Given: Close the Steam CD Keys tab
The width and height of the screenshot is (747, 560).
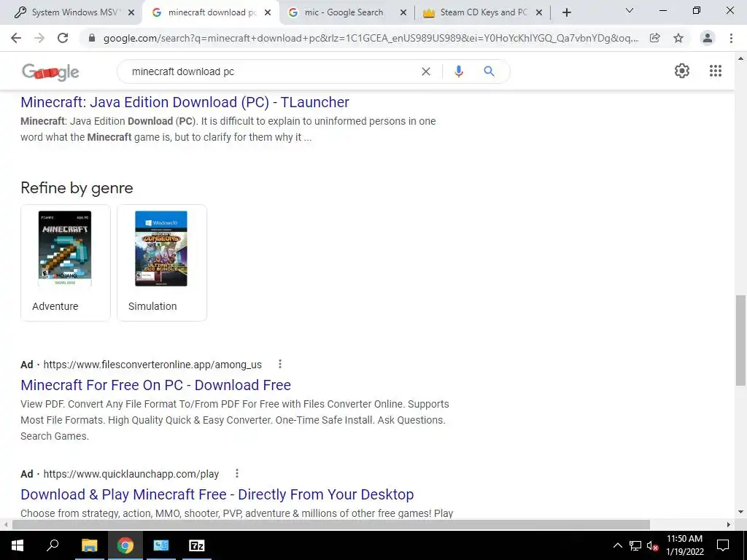Looking at the screenshot, I should point(539,13).
